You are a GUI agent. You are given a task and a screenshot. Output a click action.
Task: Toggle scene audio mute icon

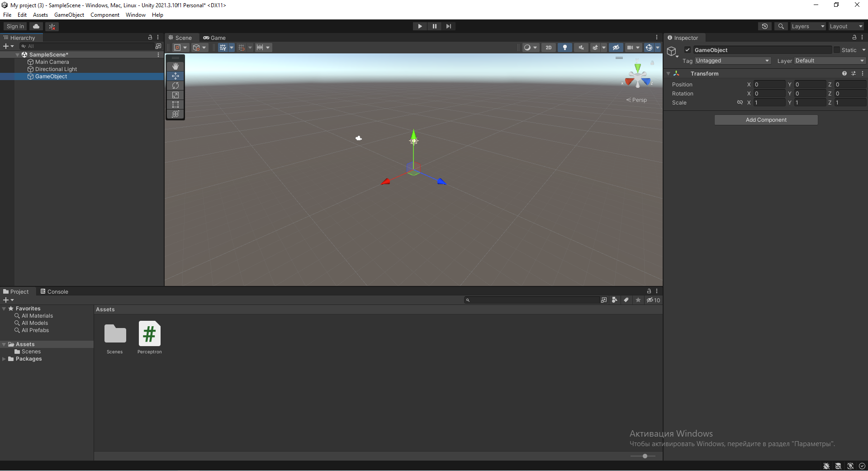(581, 48)
